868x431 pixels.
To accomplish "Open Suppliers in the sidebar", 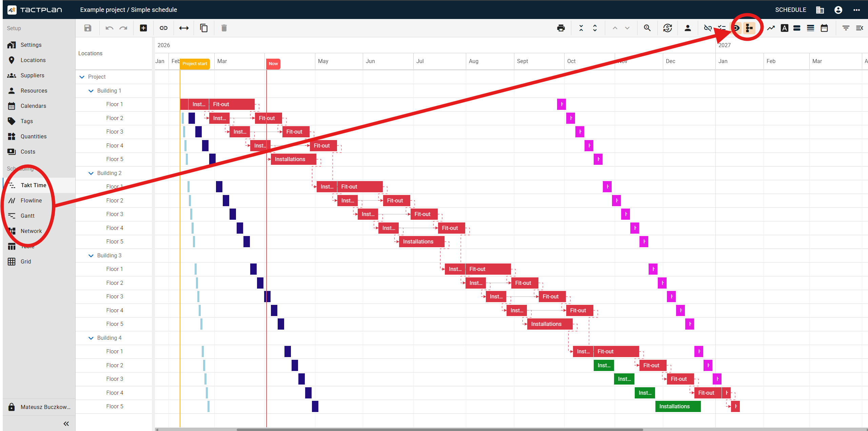I will (x=39, y=75).
